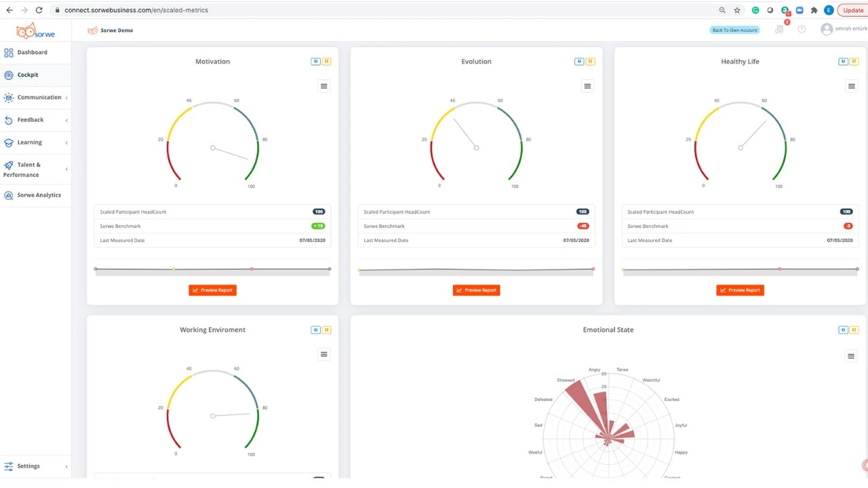Open the Chrome profile E avatar

[829, 10]
